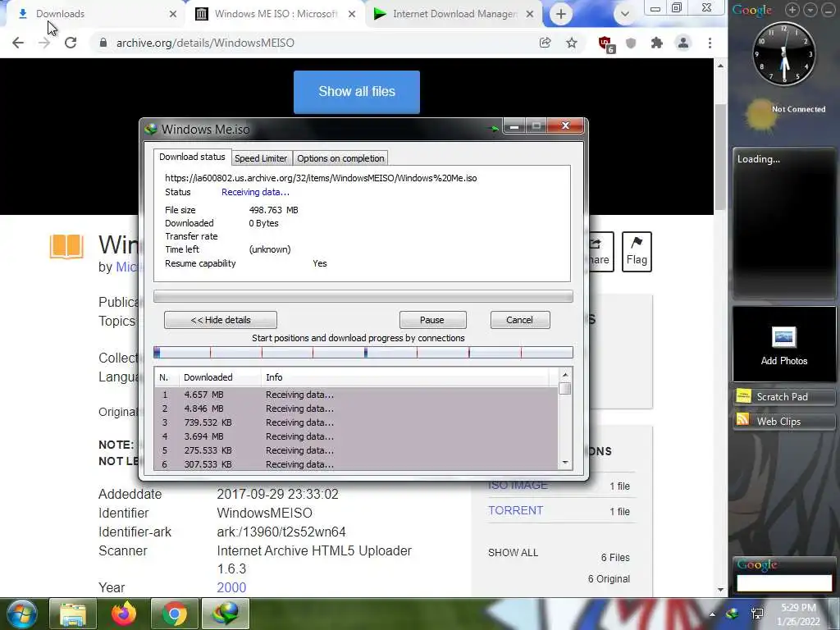Pause the Windows Me.iso download
Image resolution: width=840 pixels, height=630 pixels.
[432, 320]
